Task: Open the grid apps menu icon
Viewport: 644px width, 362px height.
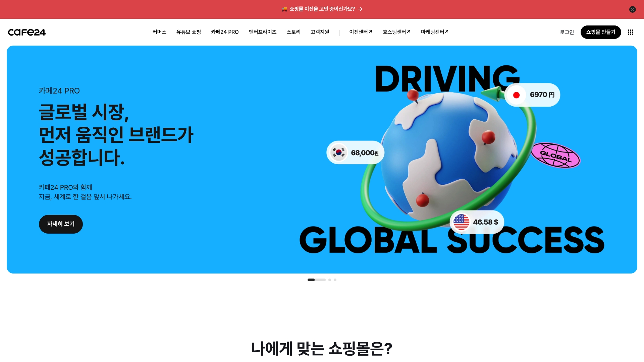Action: pos(631,32)
